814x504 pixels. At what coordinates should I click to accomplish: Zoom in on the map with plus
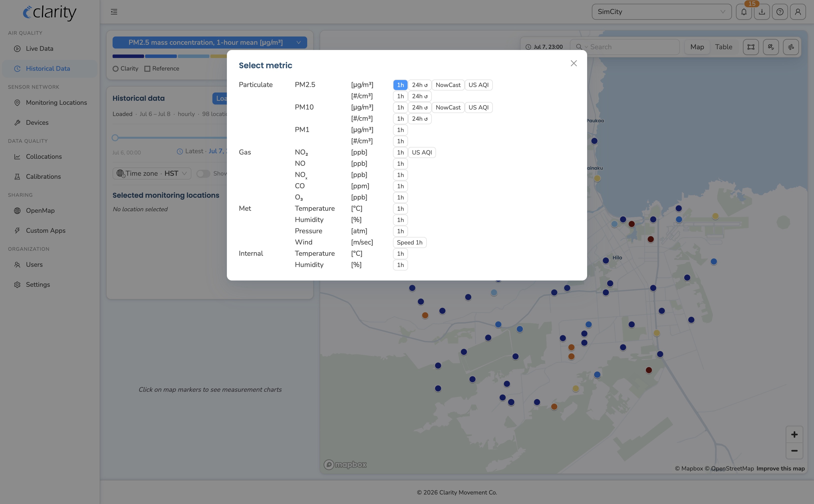point(794,435)
